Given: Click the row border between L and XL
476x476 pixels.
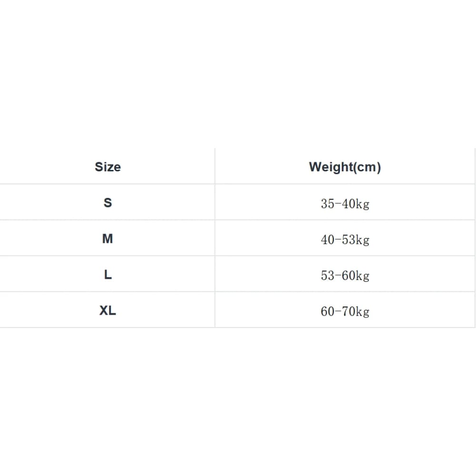Looking at the screenshot, I should click(108, 292).
